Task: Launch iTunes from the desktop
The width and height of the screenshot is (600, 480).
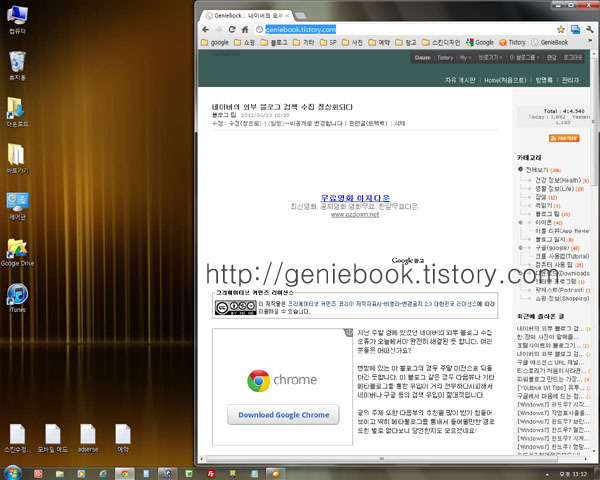Action: pyautogui.click(x=17, y=298)
